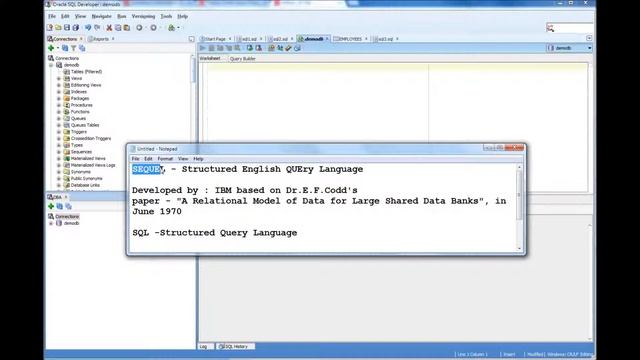The image size is (640, 360).
Task: Click the green Debug/SQL worksheet toolbar icon
Action: click(x=171, y=28)
